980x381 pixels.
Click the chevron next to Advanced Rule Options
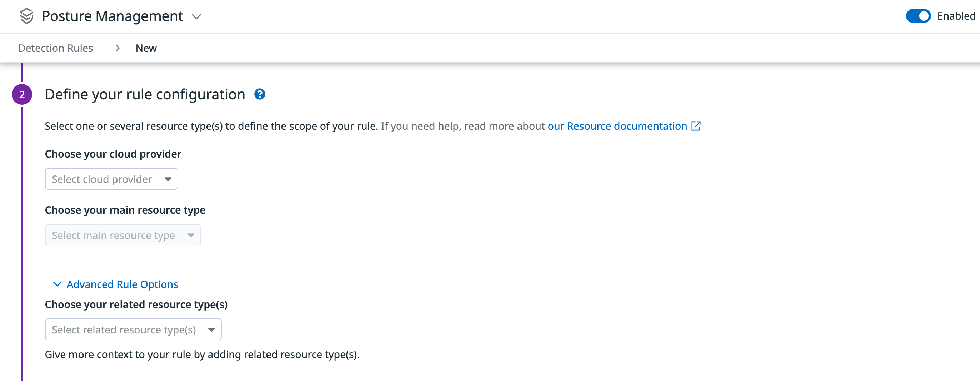tap(57, 284)
